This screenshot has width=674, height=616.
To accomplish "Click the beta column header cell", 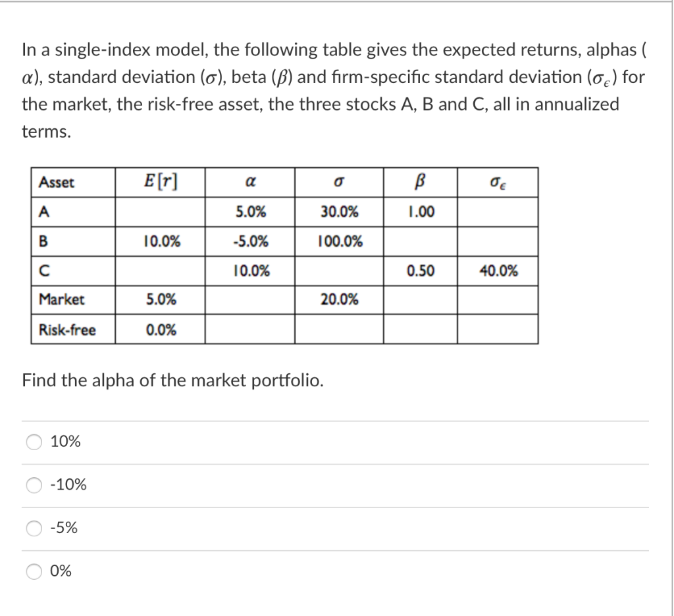I will (419, 181).
